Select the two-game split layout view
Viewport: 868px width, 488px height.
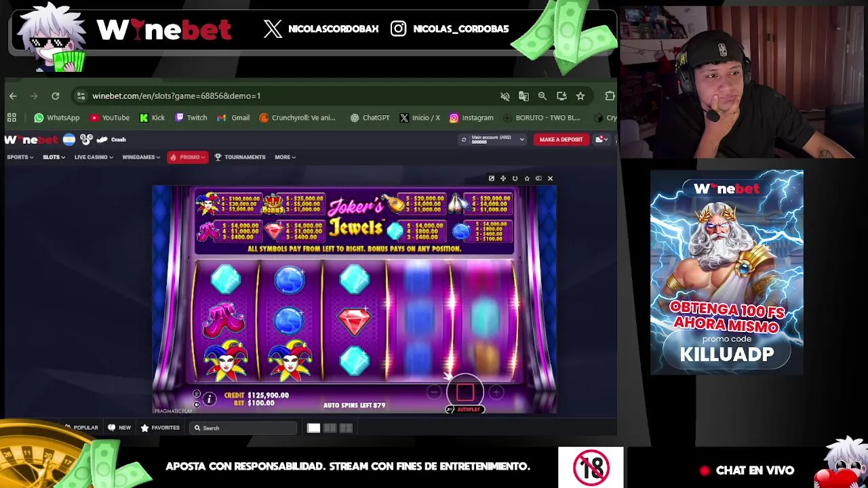[330, 428]
